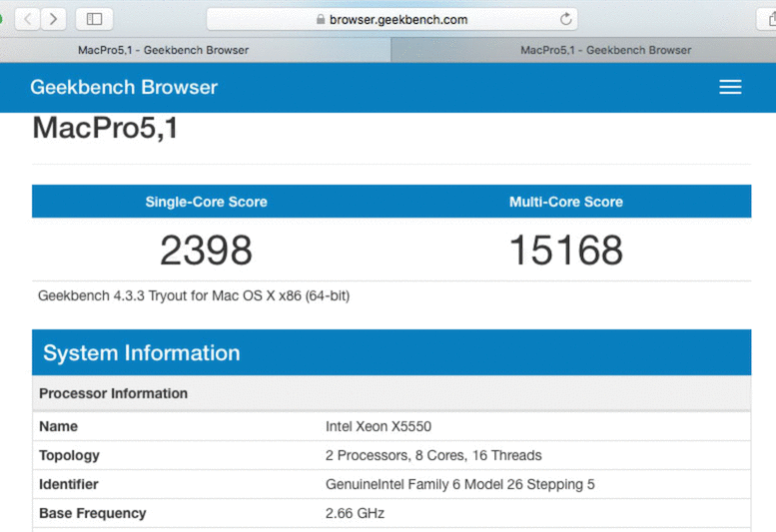Select the 2.66 GHz value
776x532 pixels.
(355, 513)
